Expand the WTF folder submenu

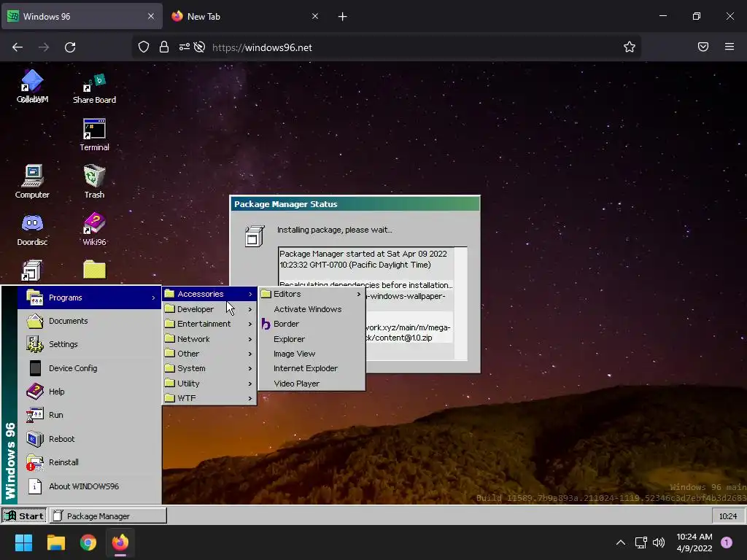click(209, 398)
